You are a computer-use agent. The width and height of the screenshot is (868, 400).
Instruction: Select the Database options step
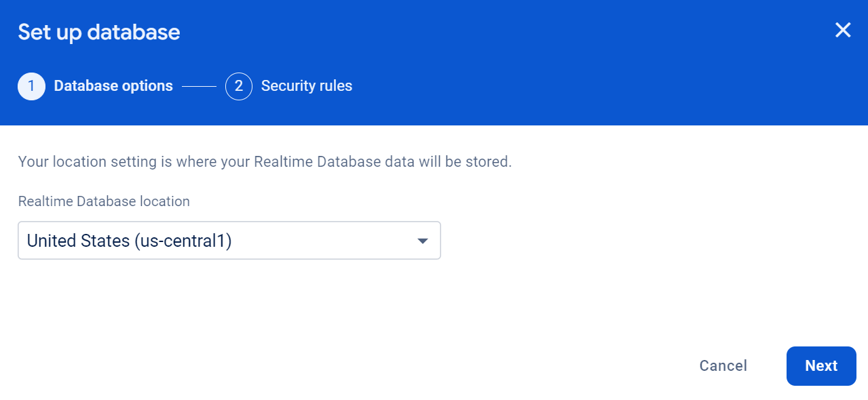(113, 85)
